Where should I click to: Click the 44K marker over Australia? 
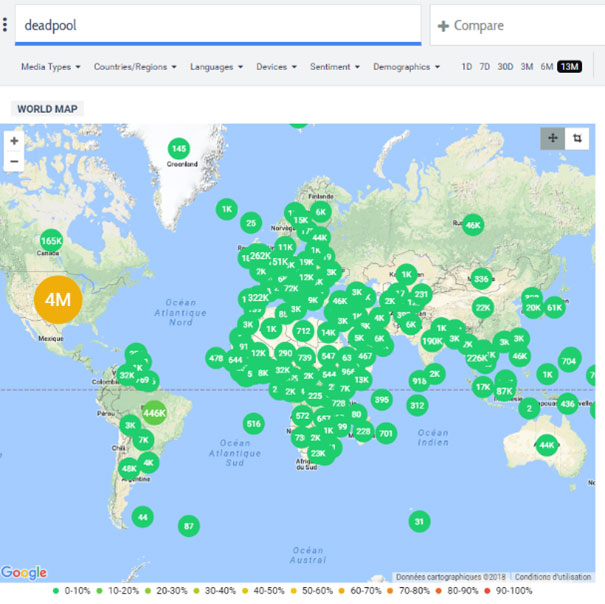point(546,445)
